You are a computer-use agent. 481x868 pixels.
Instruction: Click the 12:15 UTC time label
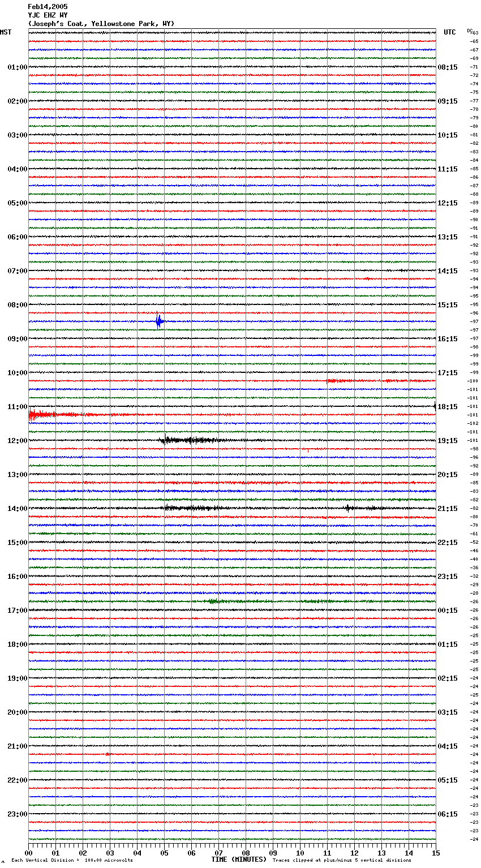point(448,203)
